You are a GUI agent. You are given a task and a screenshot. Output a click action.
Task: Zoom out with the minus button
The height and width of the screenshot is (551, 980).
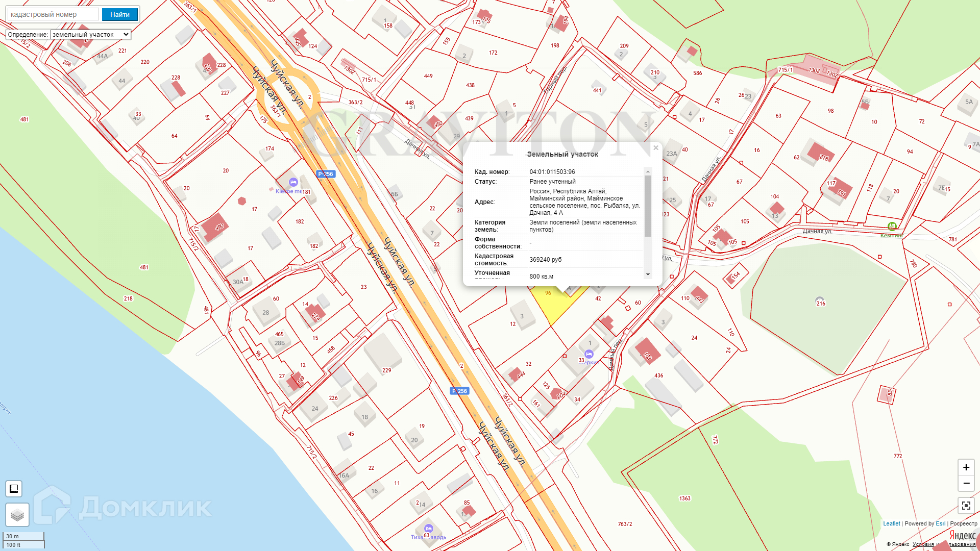point(966,483)
